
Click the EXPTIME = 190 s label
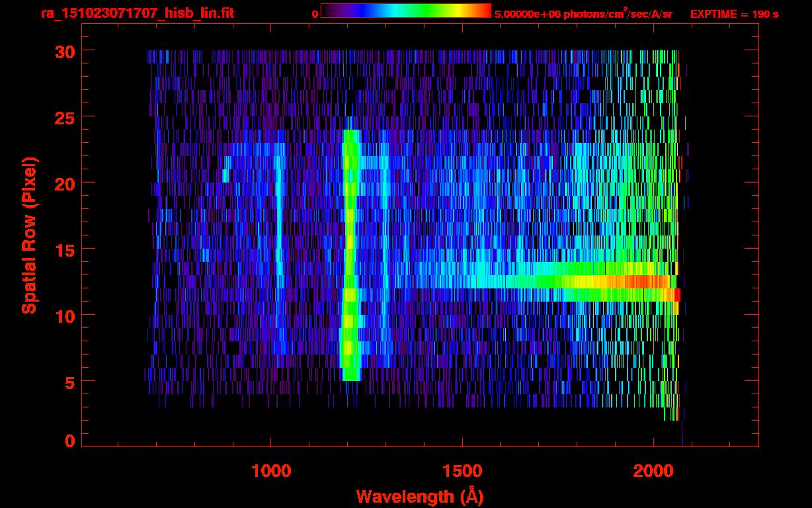coord(734,14)
